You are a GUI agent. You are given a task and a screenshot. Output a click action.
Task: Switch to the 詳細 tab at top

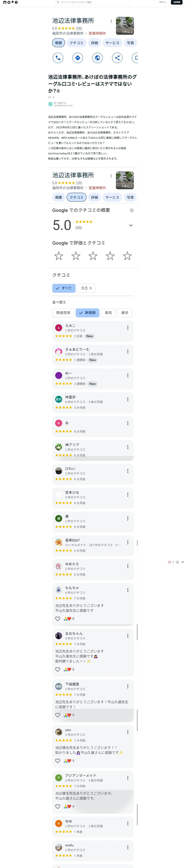[x=94, y=43]
